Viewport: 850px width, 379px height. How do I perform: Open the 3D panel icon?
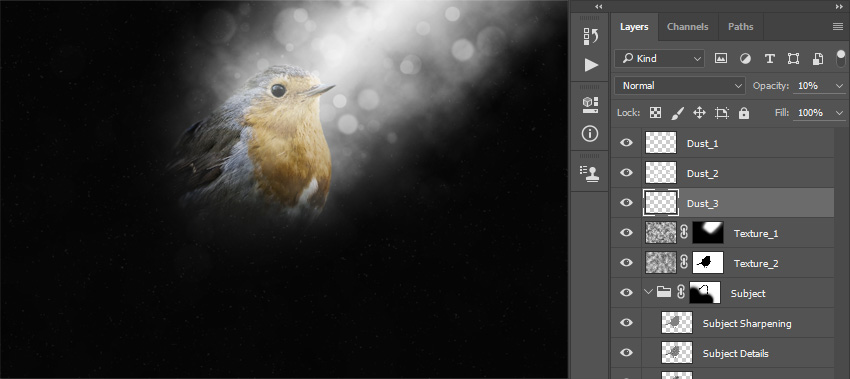click(x=590, y=105)
